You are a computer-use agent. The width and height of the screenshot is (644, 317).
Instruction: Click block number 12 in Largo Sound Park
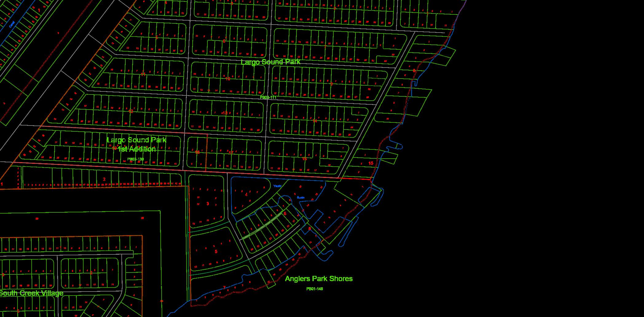pos(131,111)
